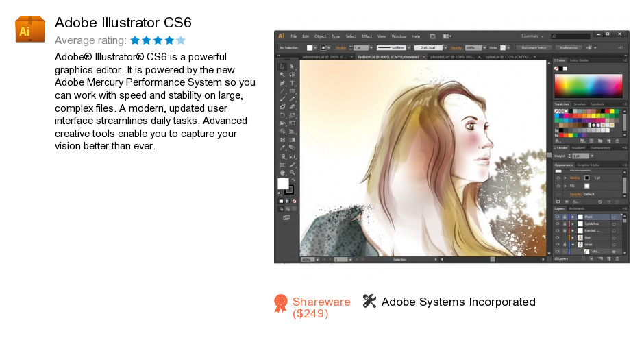Click the Delete Selection trash in Layers panel
Viewport: 644px width, 338px height.
click(x=617, y=258)
